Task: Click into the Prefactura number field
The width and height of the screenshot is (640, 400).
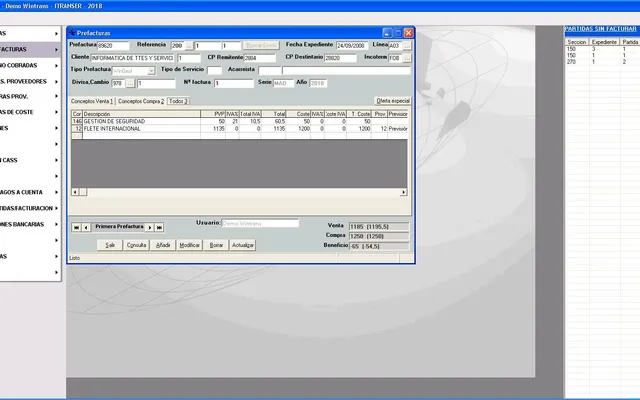Action: [113, 46]
